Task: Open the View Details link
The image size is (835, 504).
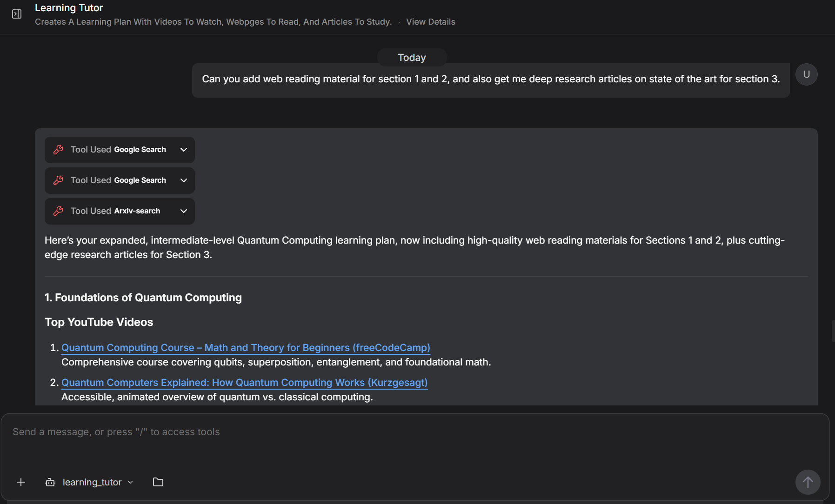Action: 430,22
